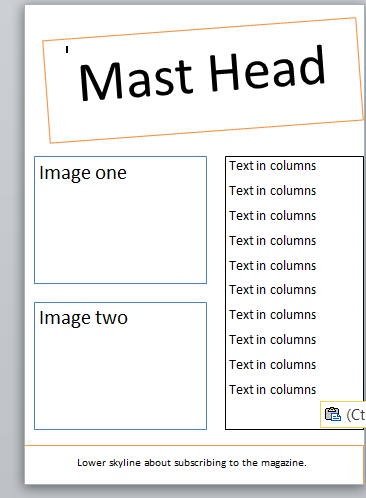The height and width of the screenshot is (498, 366).
Task: Click the Lower skyline subscribing text
Action: pos(192,463)
